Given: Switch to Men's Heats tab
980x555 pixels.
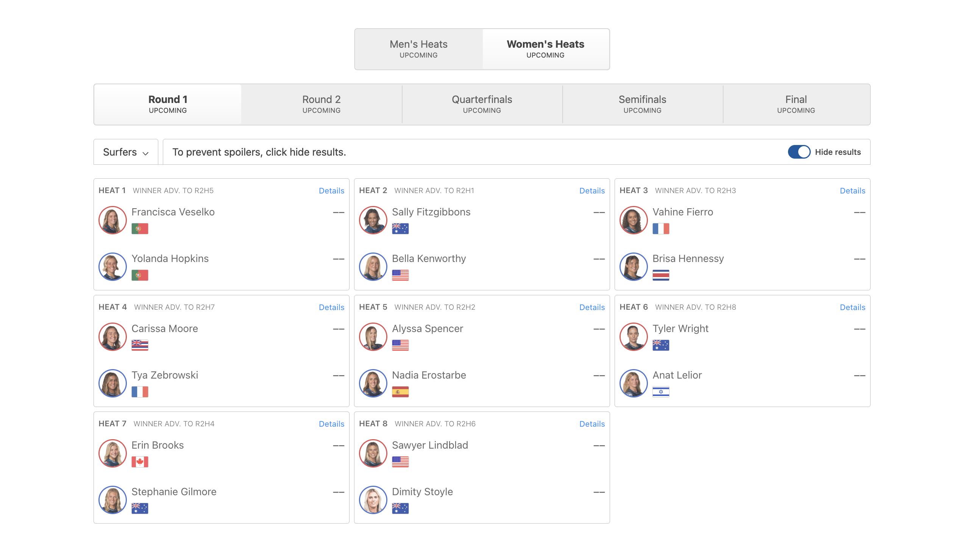Looking at the screenshot, I should point(418,49).
